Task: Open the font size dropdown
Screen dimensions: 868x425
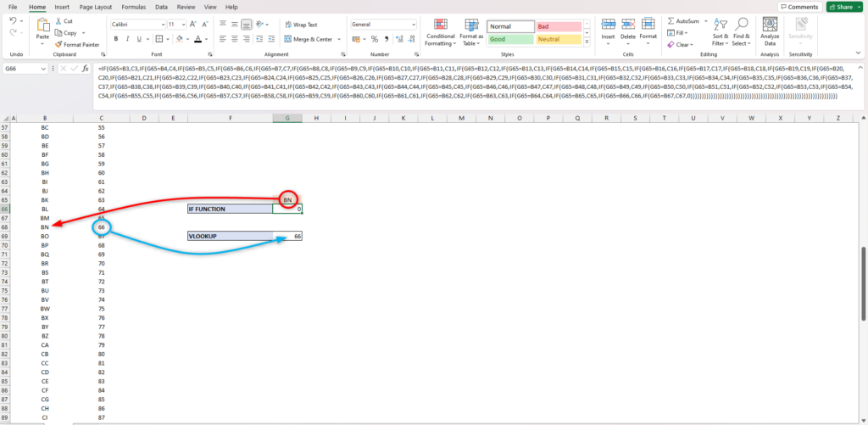Action: (183, 25)
